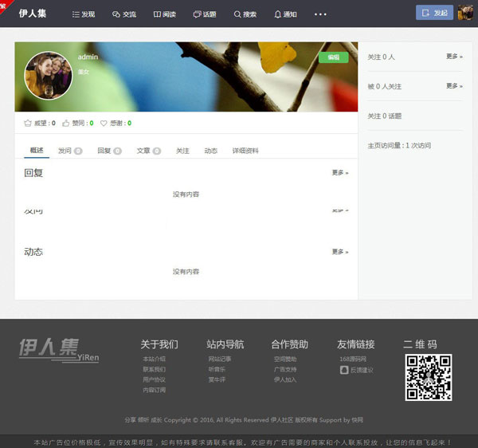The width and height of the screenshot is (478, 448).
Task: Open 联系我们 footer link
Action: click(155, 369)
